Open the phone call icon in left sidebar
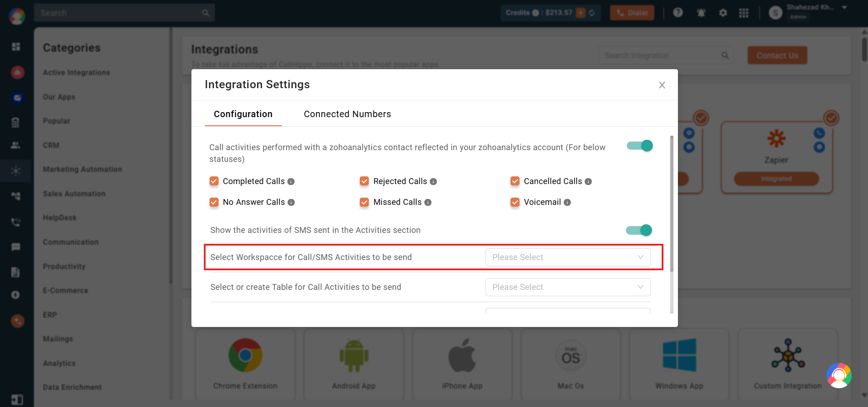 [x=16, y=222]
